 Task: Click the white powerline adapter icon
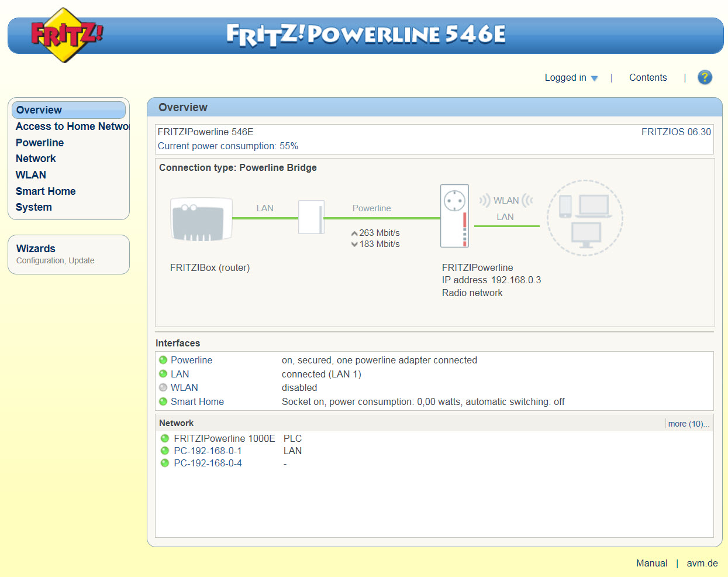pyautogui.click(x=311, y=217)
